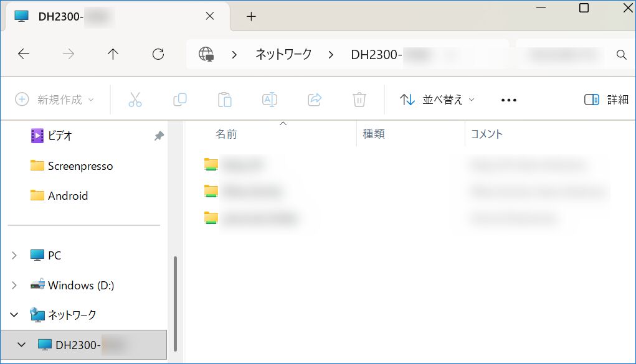Expand the PC tree node
The width and height of the screenshot is (636, 364).
pos(14,255)
